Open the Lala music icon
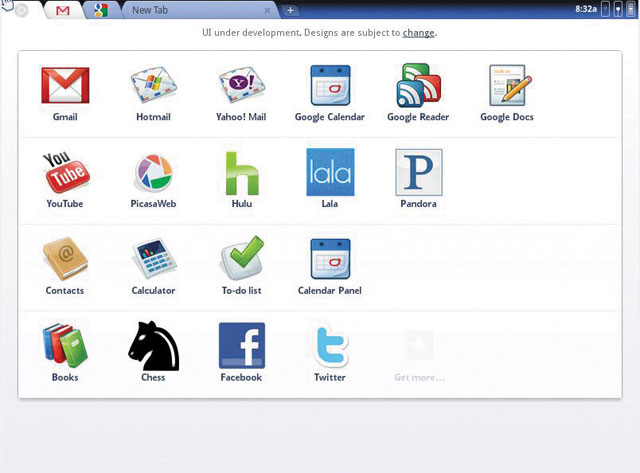This screenshot has height=473, width=640. 330,172
